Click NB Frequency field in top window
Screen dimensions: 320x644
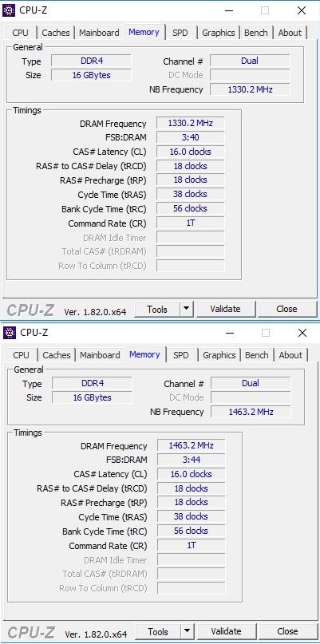point(250,89)
